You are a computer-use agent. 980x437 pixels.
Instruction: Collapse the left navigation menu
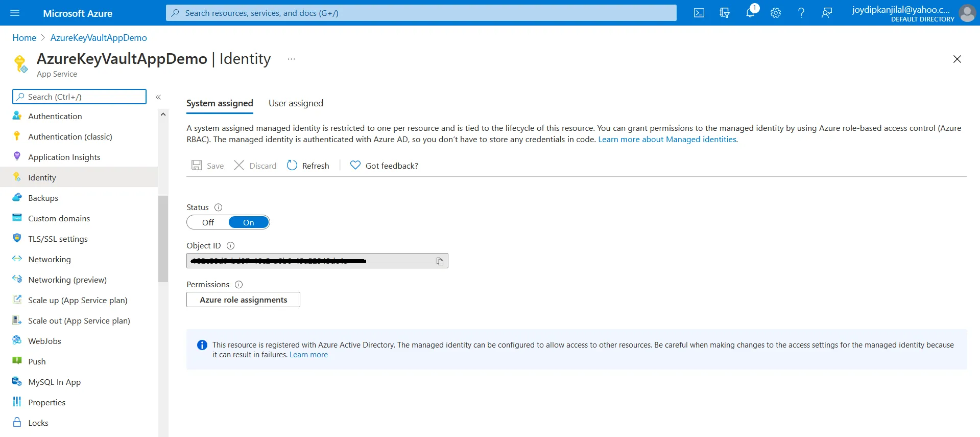coord(158,97)
